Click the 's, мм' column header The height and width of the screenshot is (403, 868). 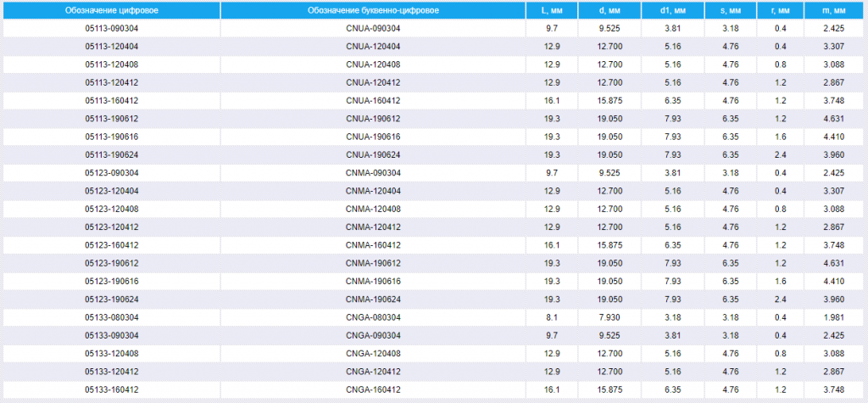(x=731, y=10)
